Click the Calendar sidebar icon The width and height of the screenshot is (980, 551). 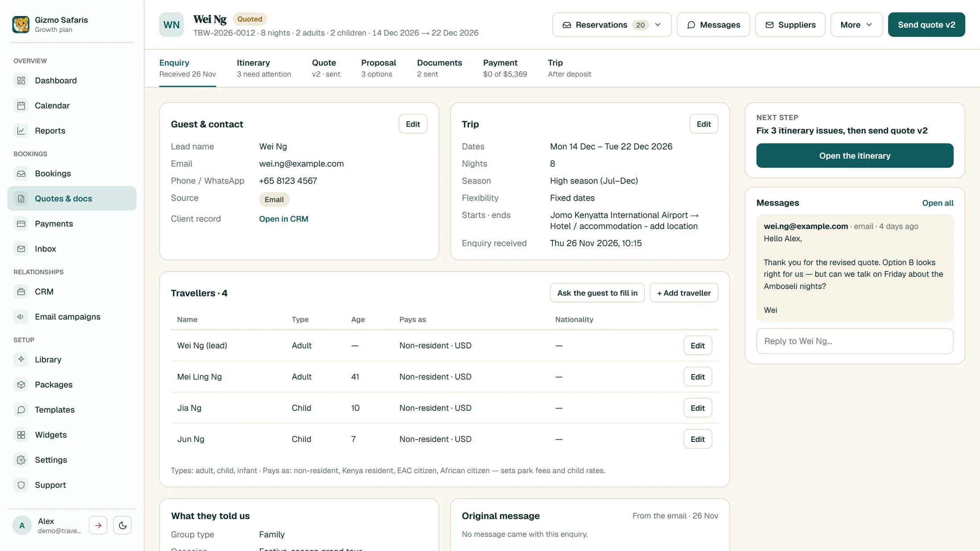[x=21, y=105]
